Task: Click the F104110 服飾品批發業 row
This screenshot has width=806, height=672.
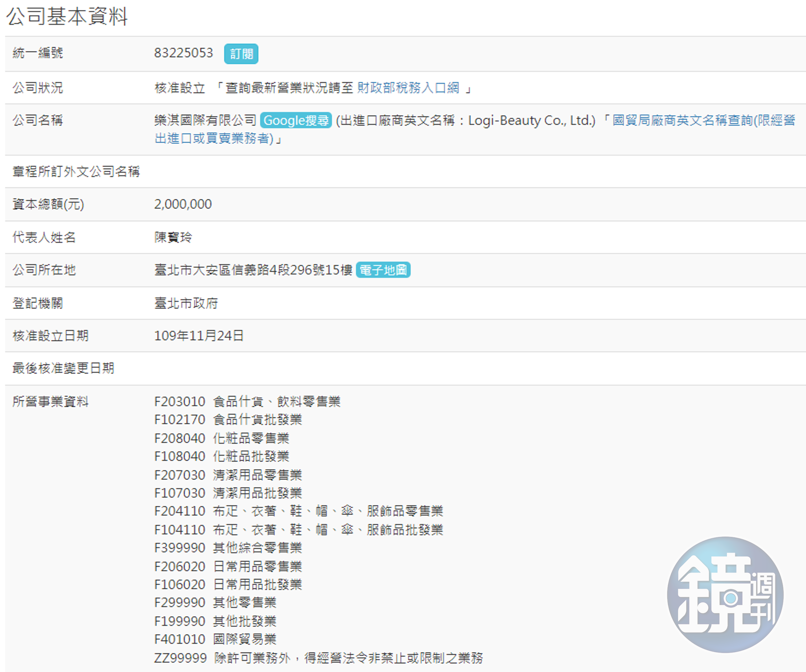Action: (299, 530)
